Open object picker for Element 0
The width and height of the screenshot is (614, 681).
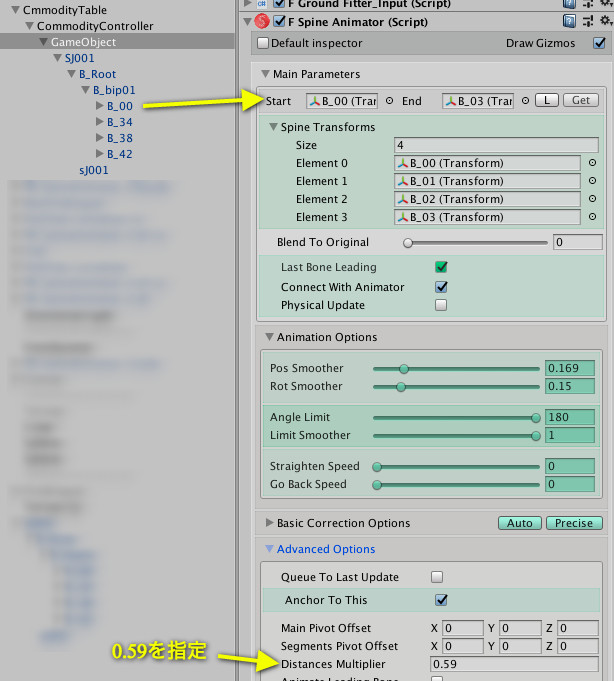[x=592, y=163]
